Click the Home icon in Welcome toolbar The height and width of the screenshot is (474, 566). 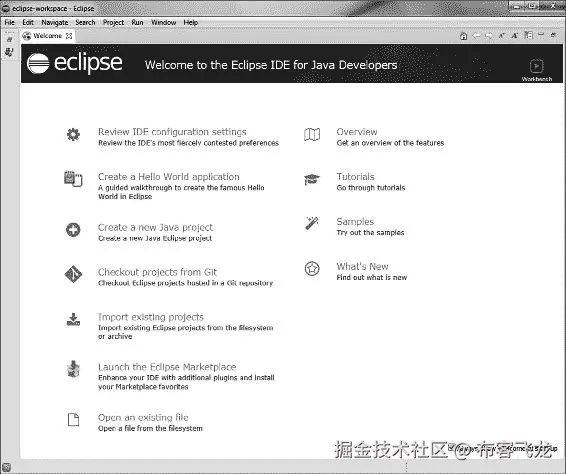coord(463,36)
